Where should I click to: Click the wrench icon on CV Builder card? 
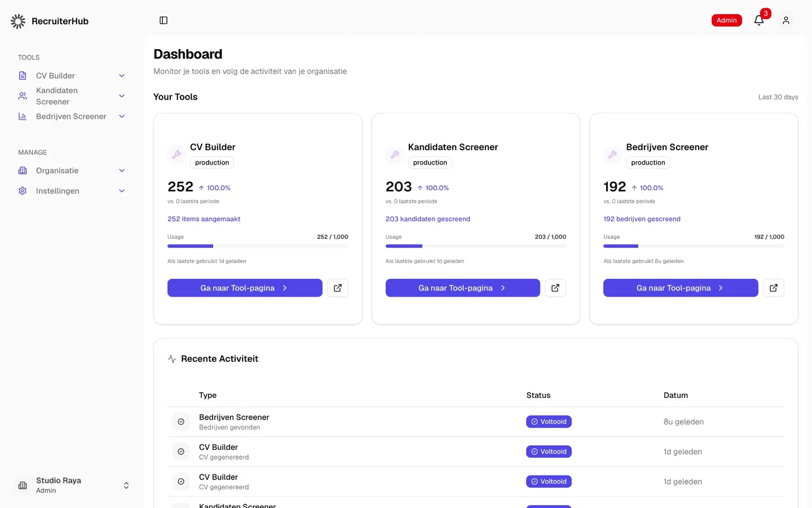(176, 154)
